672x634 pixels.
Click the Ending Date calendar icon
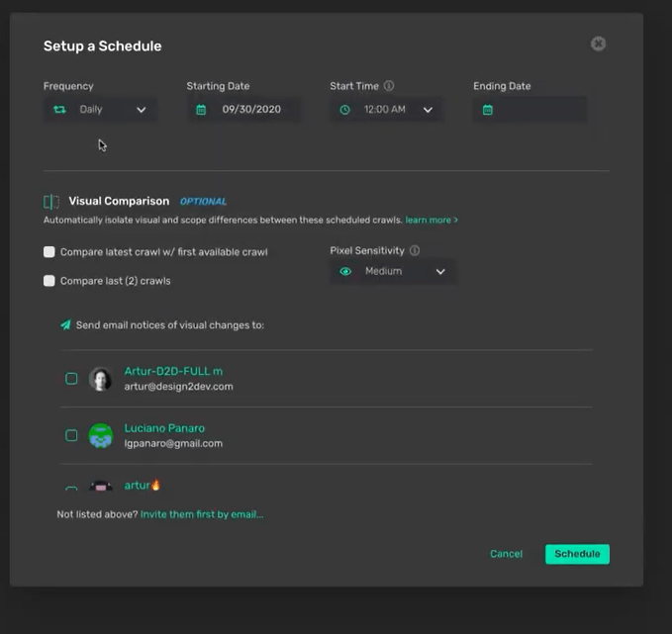coord(488,110)
